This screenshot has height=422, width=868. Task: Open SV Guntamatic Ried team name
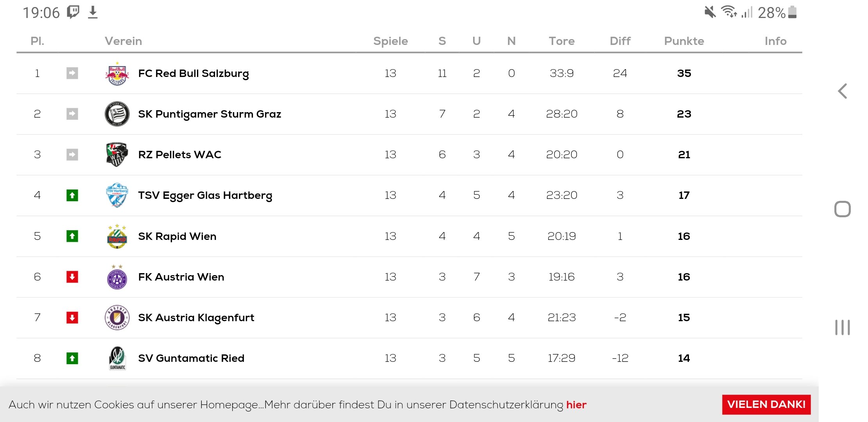click(x=191, y=358)
